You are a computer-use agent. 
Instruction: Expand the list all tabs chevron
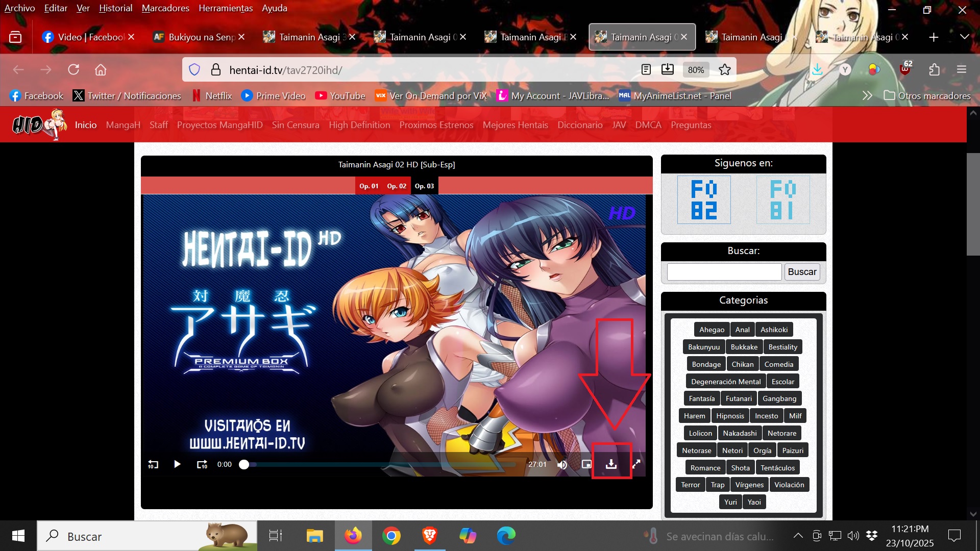[964, 37]
